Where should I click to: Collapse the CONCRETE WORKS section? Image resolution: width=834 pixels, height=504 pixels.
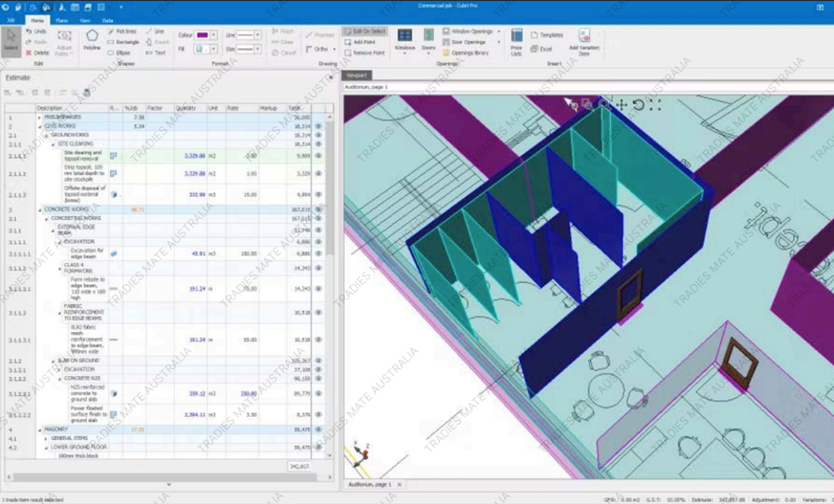[x=40, y=210]
